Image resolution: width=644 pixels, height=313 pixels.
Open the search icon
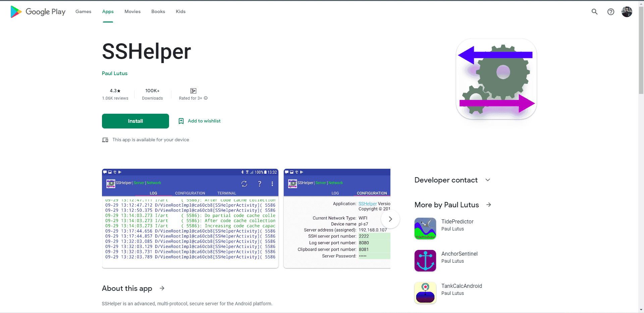click(x=594, y=12)
